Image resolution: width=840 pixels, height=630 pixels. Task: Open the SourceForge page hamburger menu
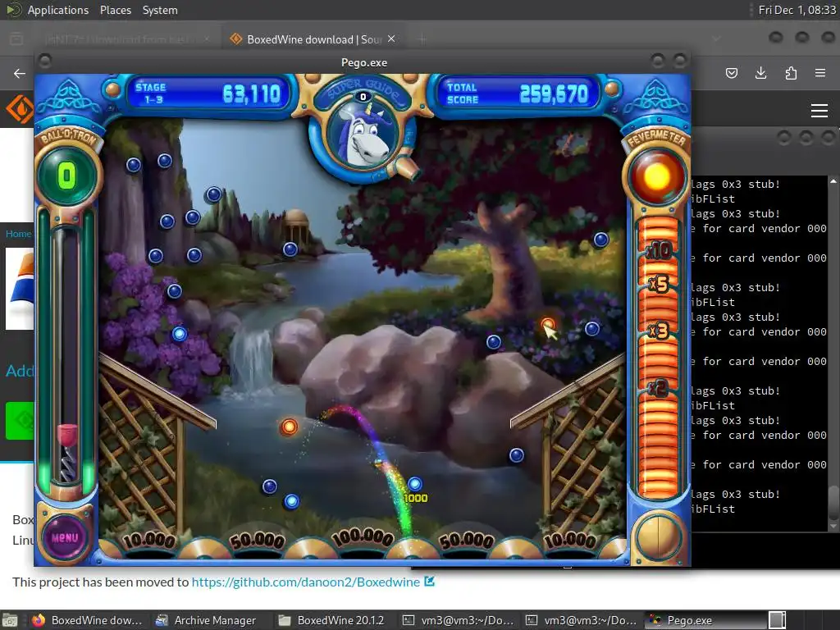pos(819,111)
